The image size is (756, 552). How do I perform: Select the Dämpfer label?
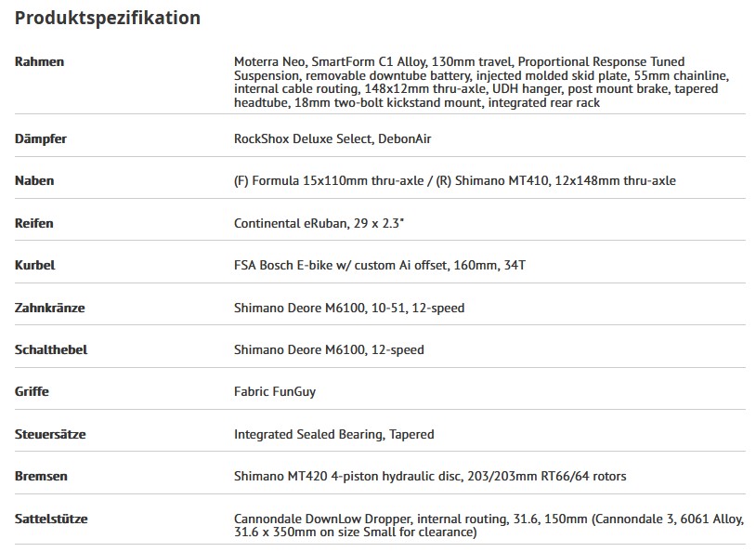[41, 139]
